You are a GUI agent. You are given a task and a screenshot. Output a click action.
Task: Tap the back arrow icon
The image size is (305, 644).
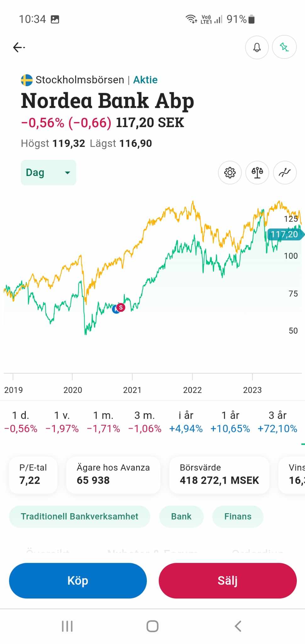[x=19, y=47]
